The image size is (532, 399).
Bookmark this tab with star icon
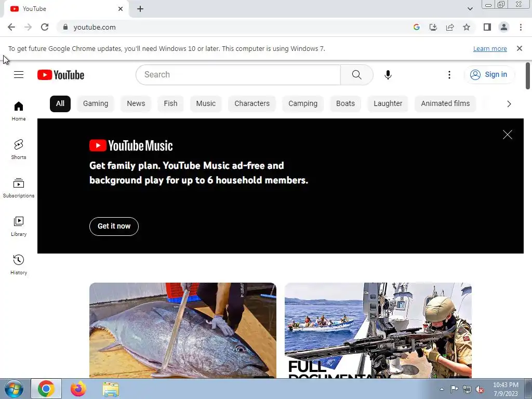[467, 27]
